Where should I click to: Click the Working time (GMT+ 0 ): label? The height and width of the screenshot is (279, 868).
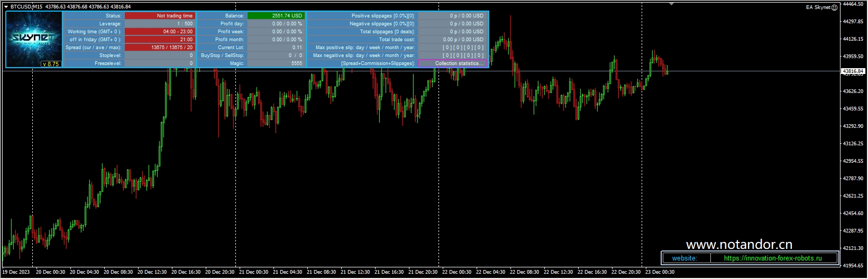pos(94,32)
